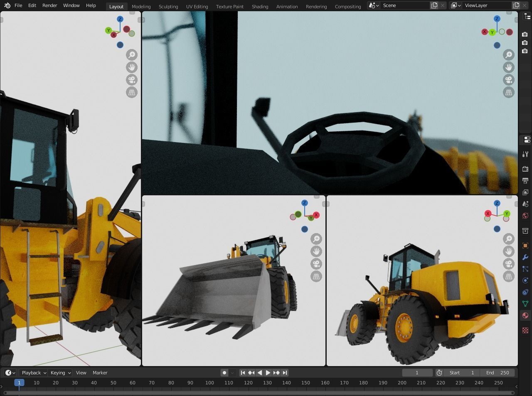
Task: Click zoom tool in left viewport
Action: [x=132, y=54]
